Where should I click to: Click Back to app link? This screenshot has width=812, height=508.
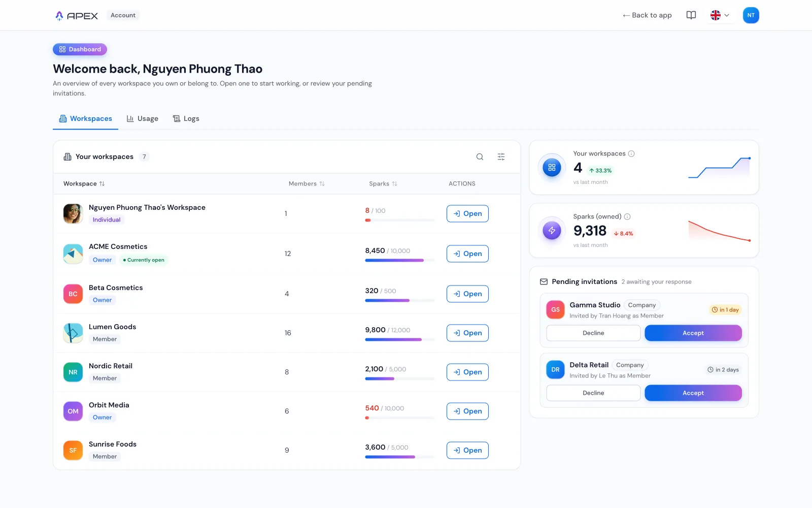647,15
